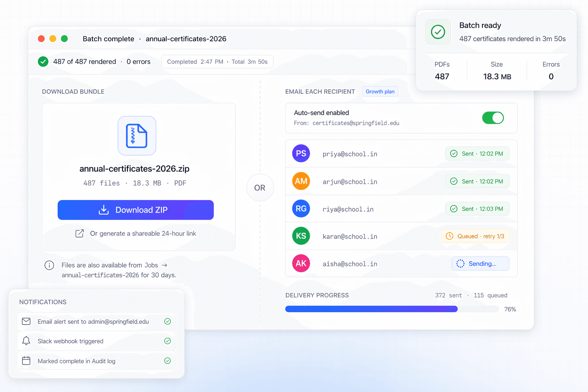588x392 pixels.
Task: Click the check icon in arjun's Sent badge
Action: [x=454, y=181]
